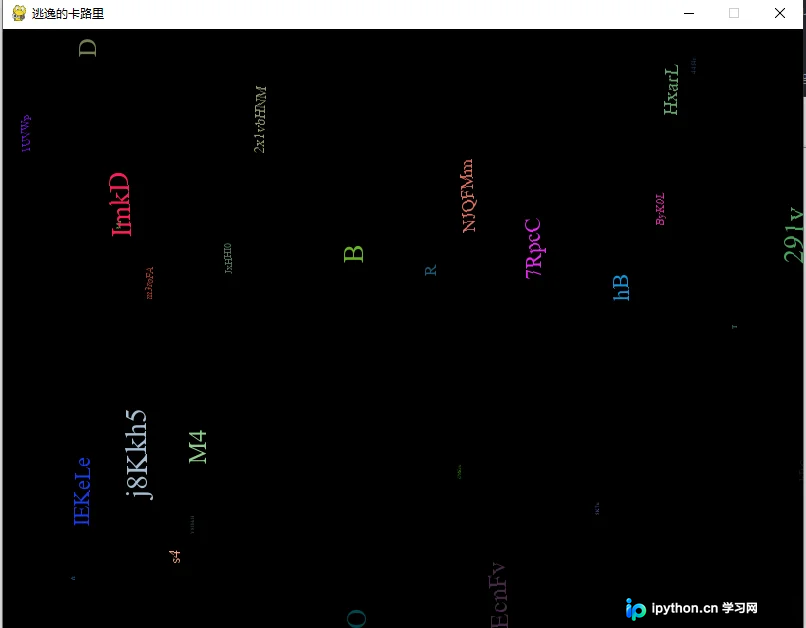Select the small grey text "JxHHI0"
806x628 pixels.
coord(228,258)
